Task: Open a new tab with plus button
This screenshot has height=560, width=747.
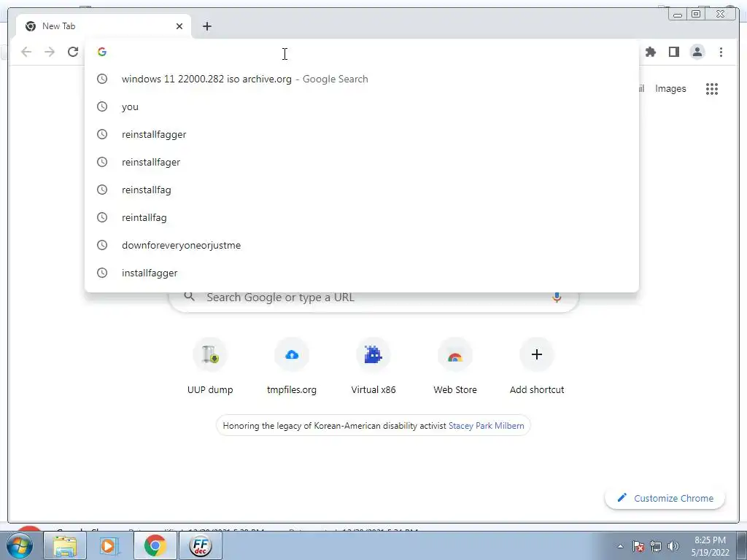Action: (x=206, y=26)
